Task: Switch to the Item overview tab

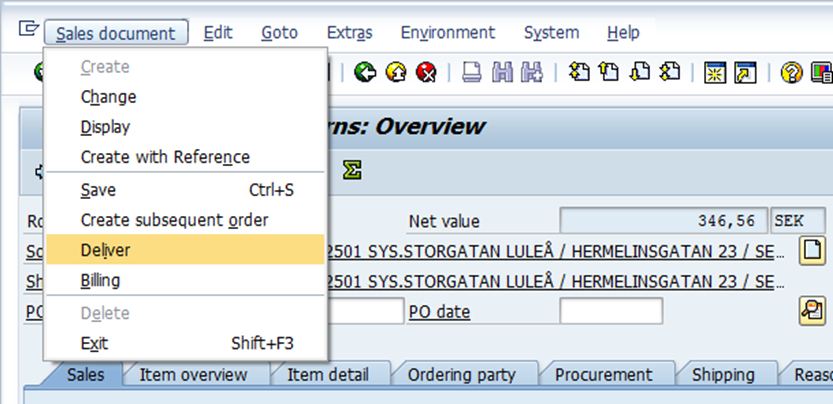Action: [193, 375]
